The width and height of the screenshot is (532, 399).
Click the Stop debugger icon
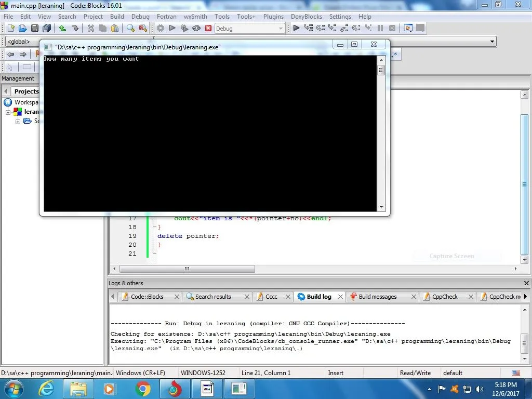tap(392, 28)
